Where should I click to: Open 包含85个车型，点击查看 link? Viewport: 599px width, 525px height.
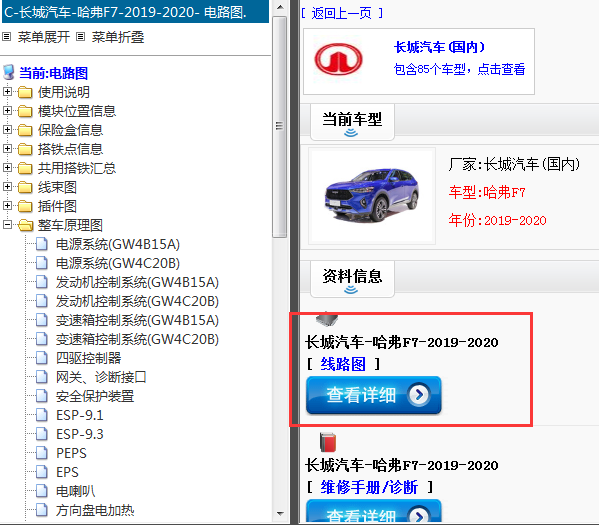pyautogui.click(x=459, y=69)
